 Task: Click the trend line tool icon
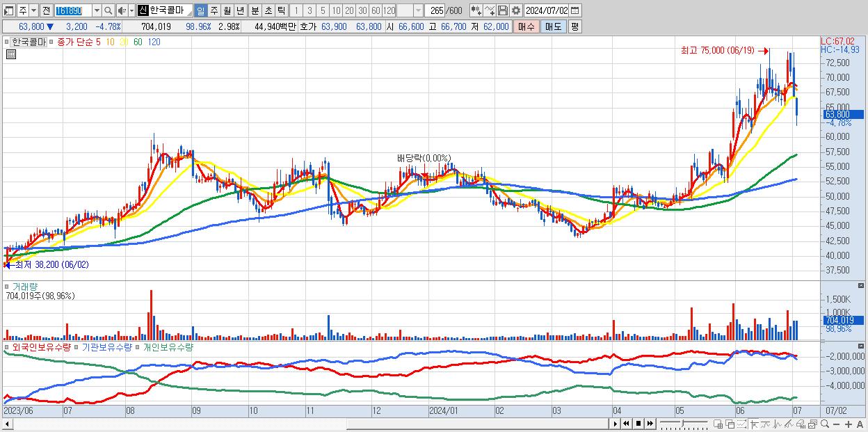(x=765, y=424)
